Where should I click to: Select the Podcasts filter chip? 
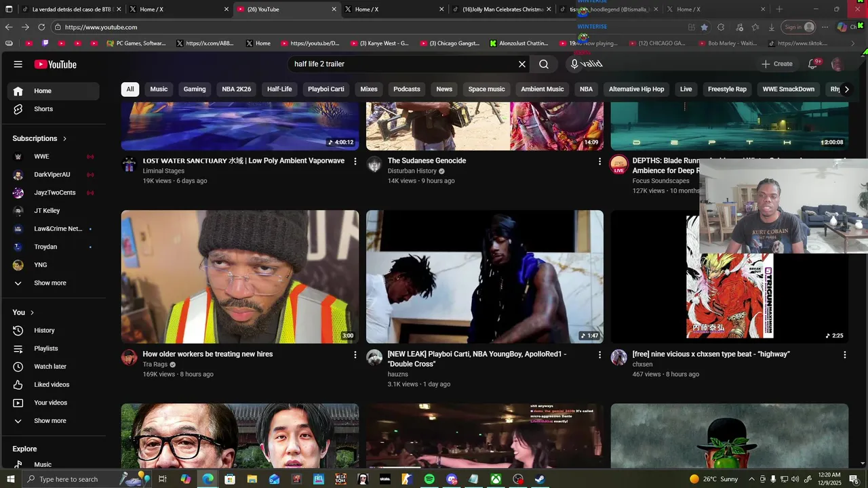pos(407,89)
